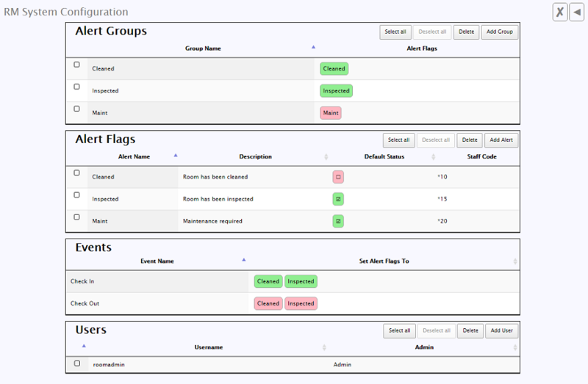Click the Maint default status icon
This screenshot has width=588, height=384.
click(x=338, y=221)
